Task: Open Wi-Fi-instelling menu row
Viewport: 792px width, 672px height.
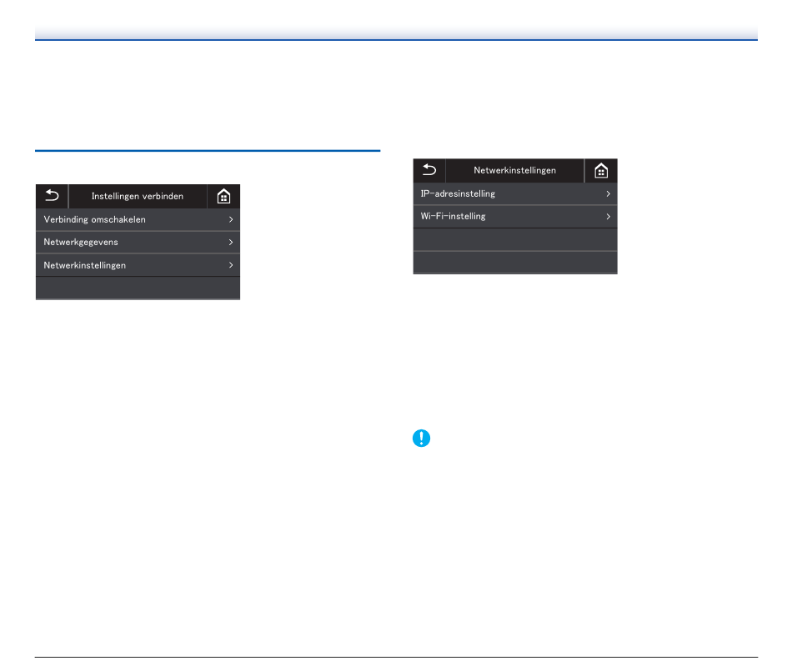Action: (x=515, y=216)
